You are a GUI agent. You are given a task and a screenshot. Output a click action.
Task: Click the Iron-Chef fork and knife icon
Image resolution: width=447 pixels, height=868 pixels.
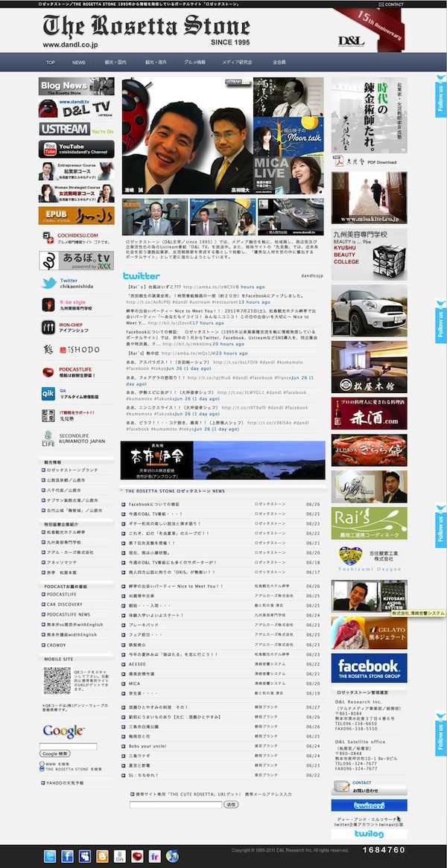pos(48,327)
